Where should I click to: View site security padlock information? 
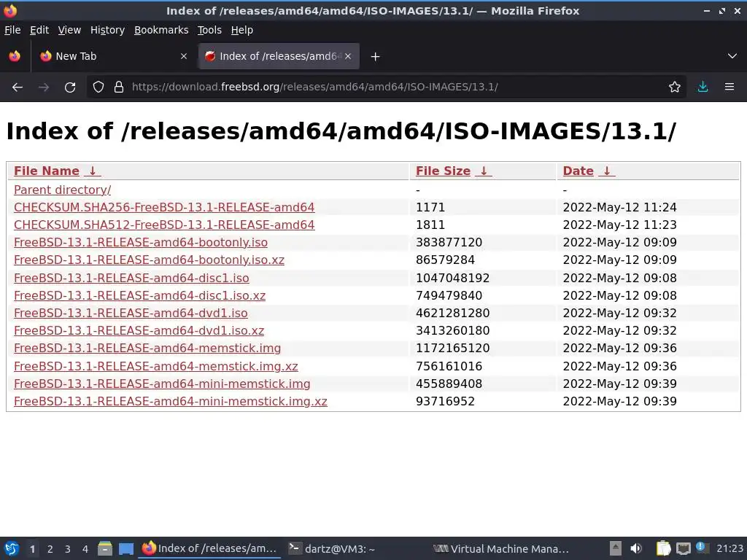pyautogui.click(x=119, y=87)
